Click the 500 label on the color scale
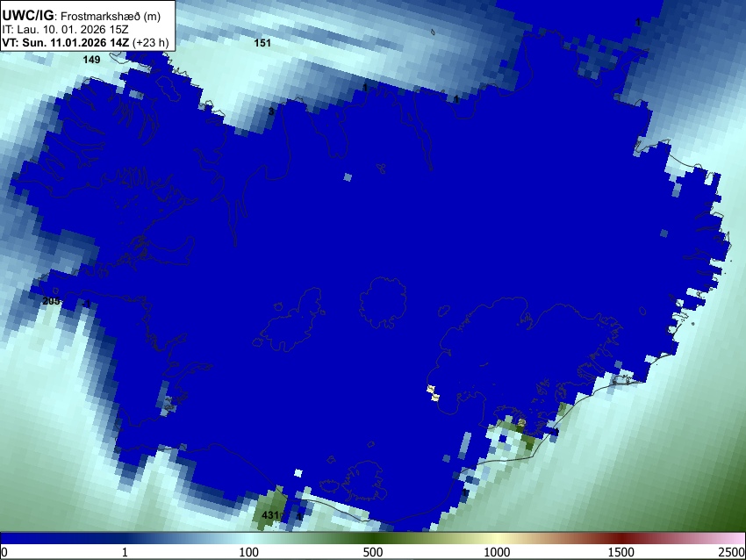 pyautogui.click(x=372, y=552)
